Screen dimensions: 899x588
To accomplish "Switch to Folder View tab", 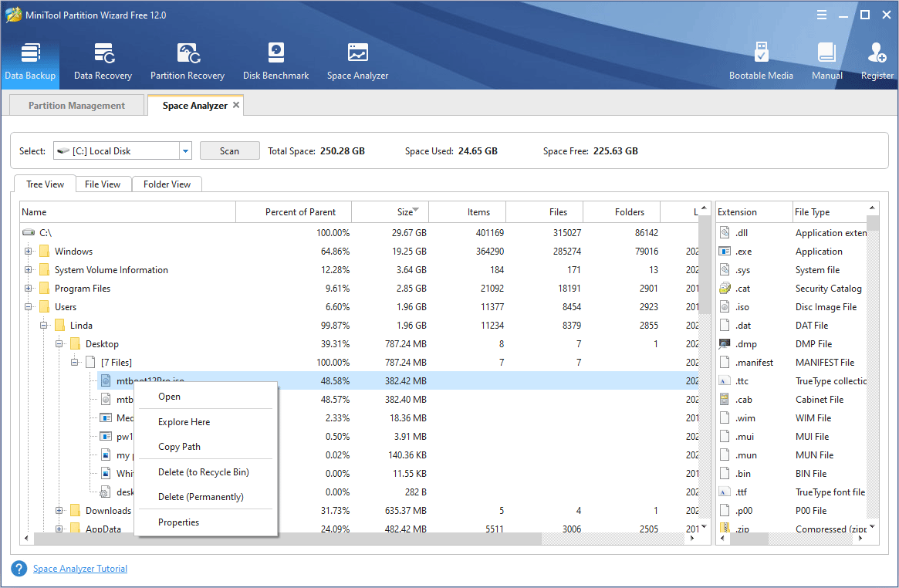I will click(167, 184).
